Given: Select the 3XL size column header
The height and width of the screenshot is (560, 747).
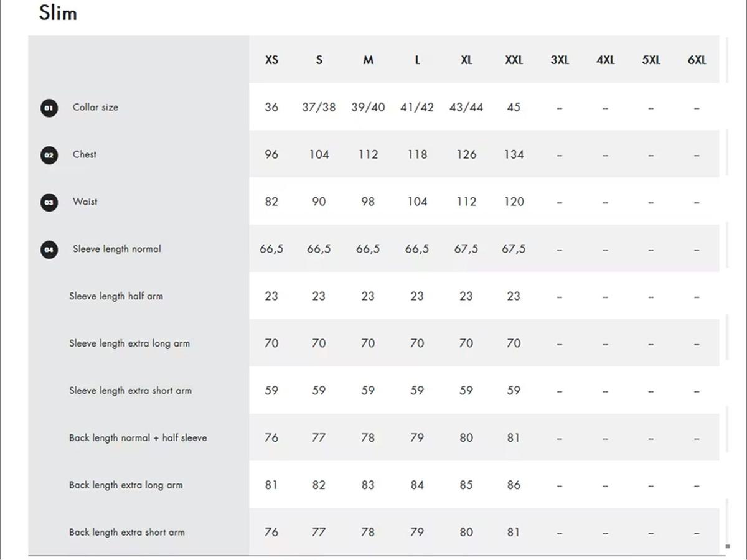Looking at the screenshot, I should (560, 60).
